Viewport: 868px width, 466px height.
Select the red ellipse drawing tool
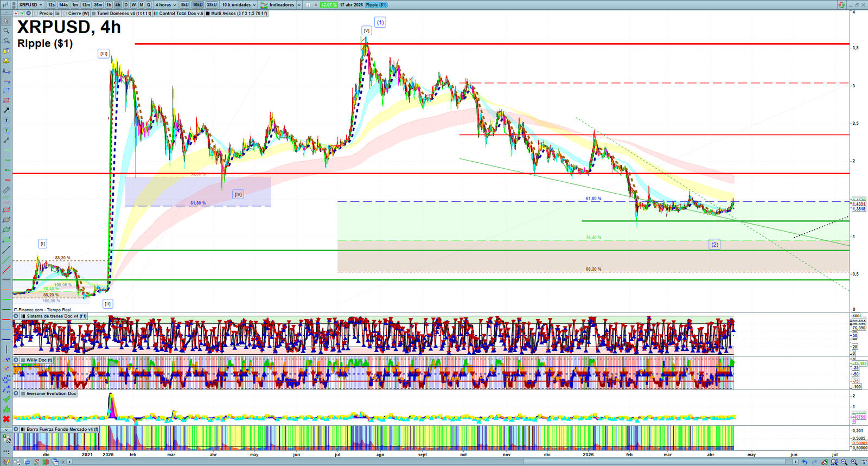[x=6, y=210]
